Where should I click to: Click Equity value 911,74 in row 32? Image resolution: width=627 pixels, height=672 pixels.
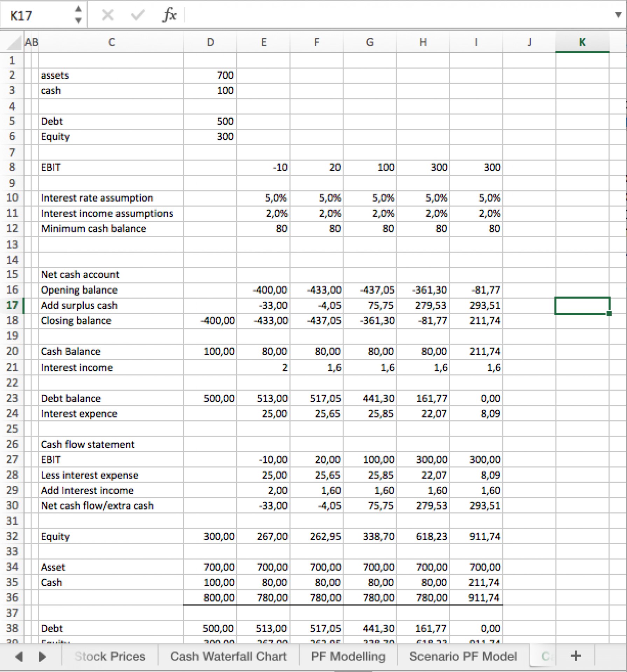pyautogui.click(x=476, y=537)
